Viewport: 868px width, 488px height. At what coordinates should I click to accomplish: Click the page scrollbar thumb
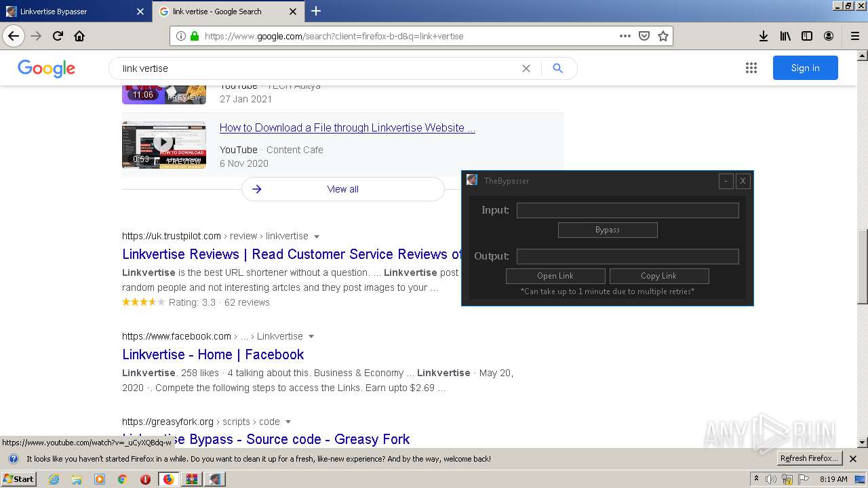[x=863, y=267]
